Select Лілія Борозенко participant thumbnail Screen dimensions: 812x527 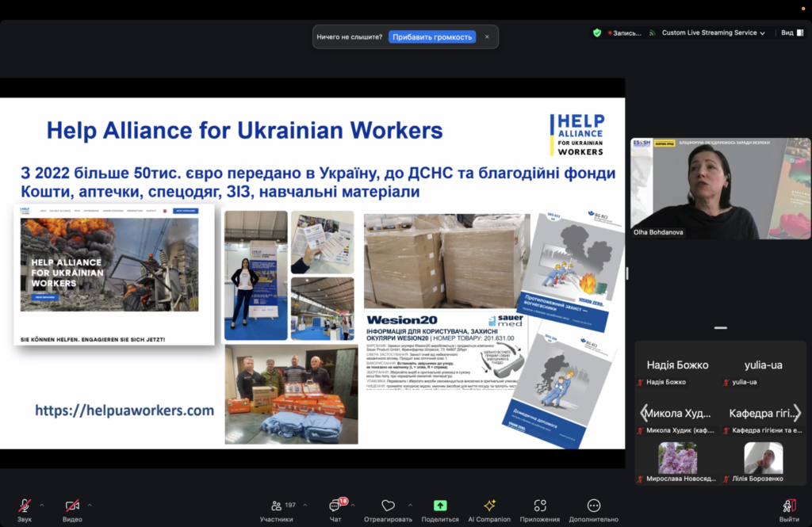click(764, 458)
